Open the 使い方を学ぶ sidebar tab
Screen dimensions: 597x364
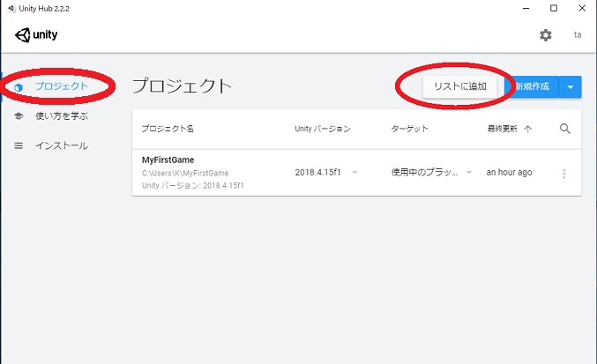tap(61, 116)
